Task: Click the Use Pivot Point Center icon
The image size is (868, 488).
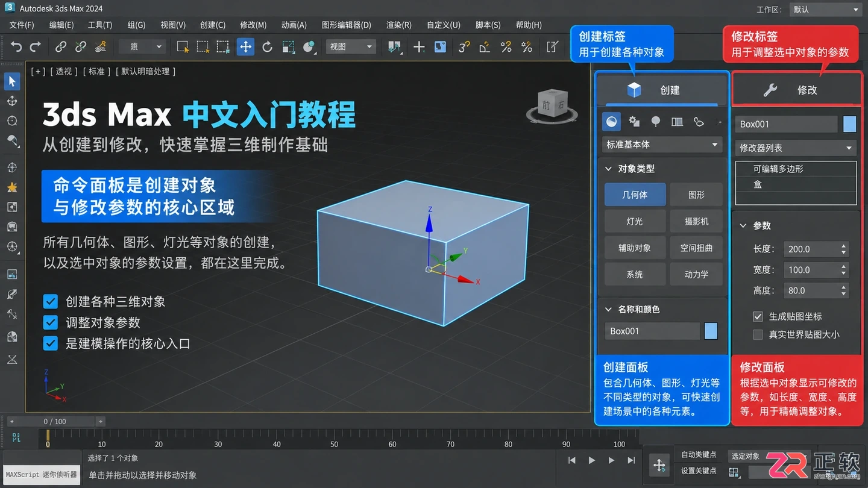Action: click(x=395, y=46)
